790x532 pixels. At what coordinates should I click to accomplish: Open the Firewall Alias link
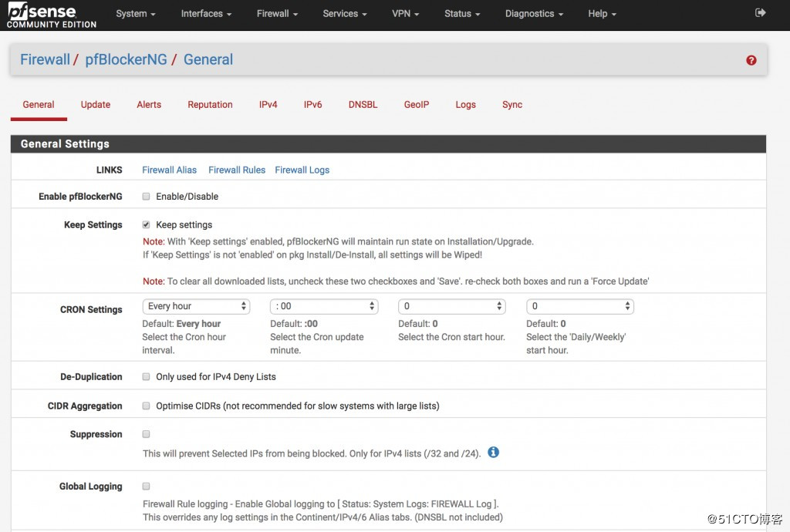pyautogui.click(x=169, y=170)
